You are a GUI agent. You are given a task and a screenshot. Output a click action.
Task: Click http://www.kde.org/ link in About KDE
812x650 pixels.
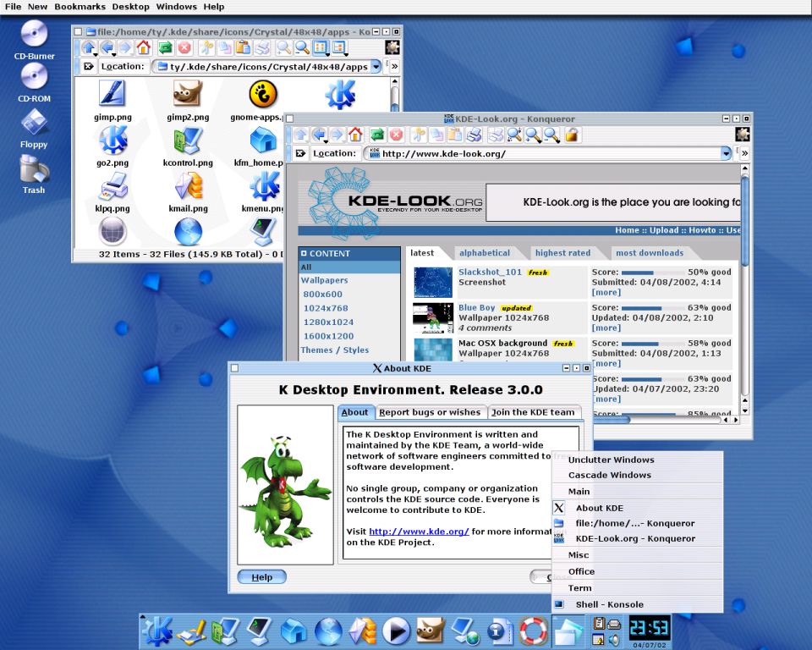coord(419,532)
